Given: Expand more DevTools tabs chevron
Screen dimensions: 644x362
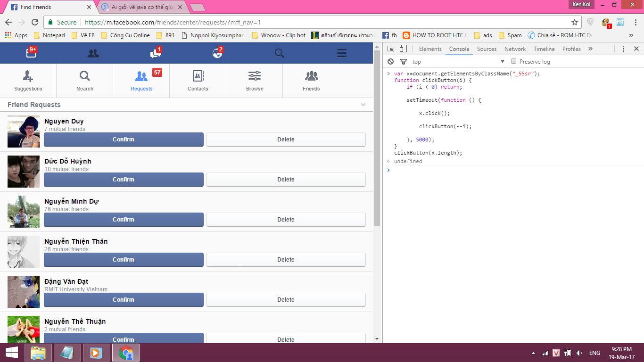Looking at the screenshot, I should [590, 49].
